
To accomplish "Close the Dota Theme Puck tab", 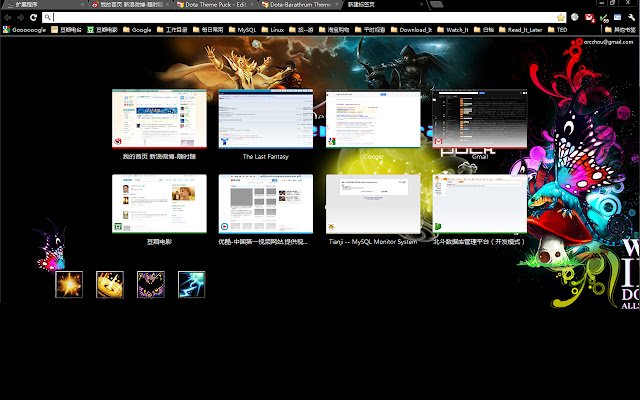I will coord(251,4).
